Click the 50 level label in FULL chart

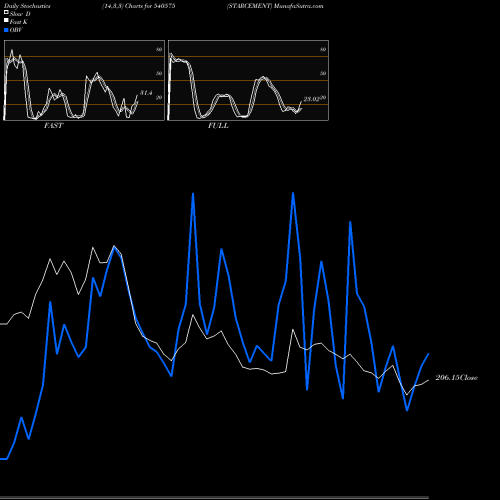click(x=323, y=73)
